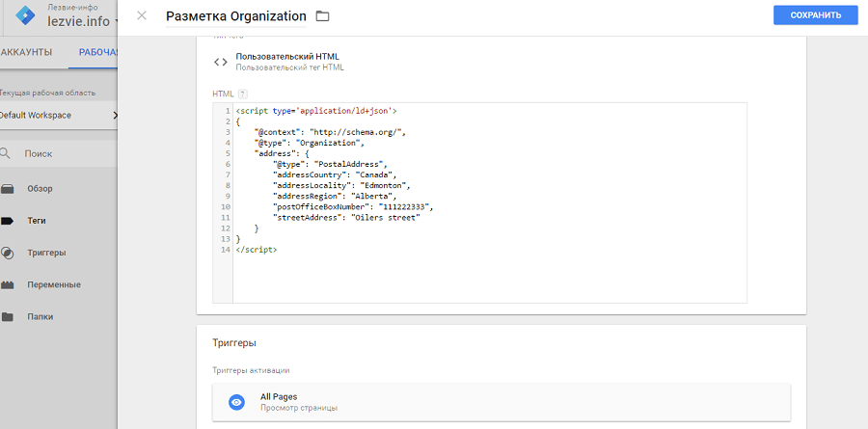Click the Триггеры icon in sidebar
The image size is (868, 429).
8,253
